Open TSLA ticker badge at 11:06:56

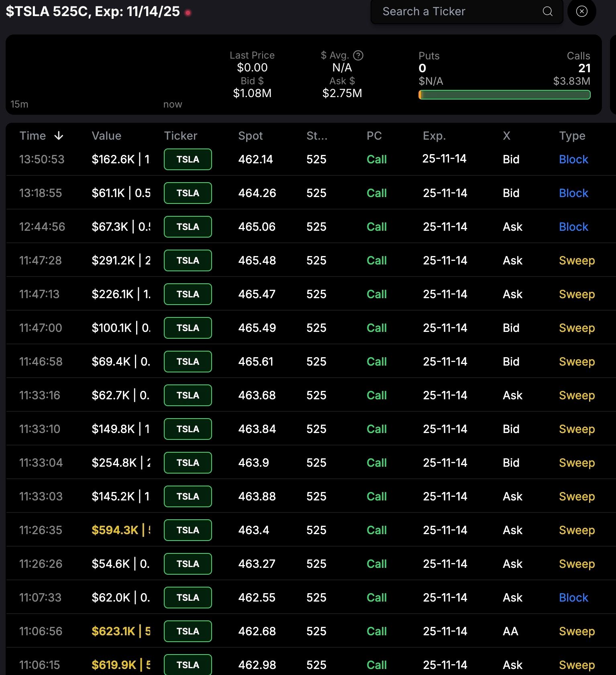[x=188, y=631]
